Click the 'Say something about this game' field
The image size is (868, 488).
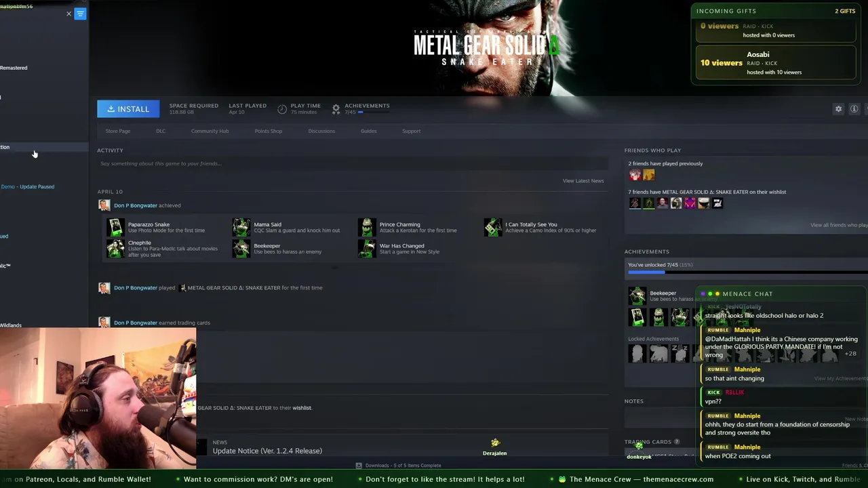351,163
